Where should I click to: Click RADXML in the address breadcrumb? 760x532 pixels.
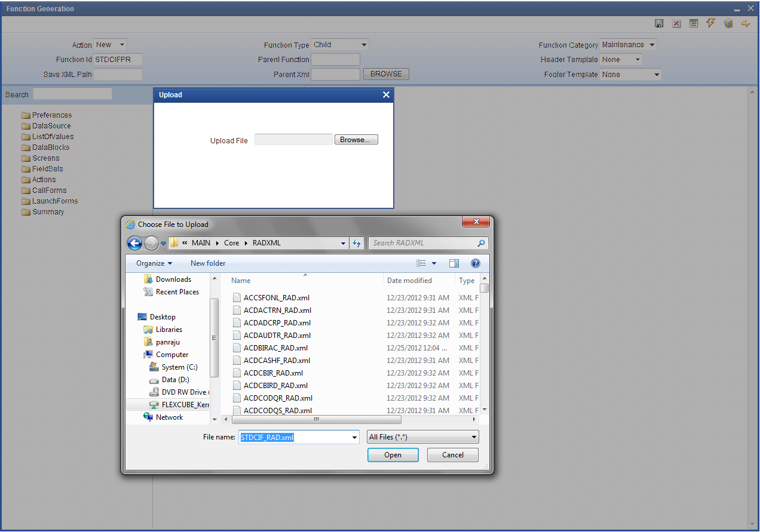coord(266,243)
